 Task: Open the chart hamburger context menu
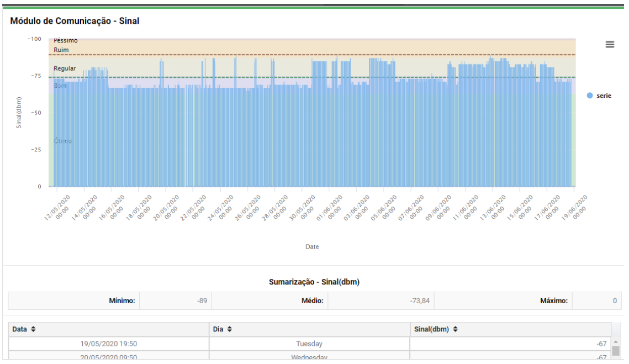(x=610, y=45)
